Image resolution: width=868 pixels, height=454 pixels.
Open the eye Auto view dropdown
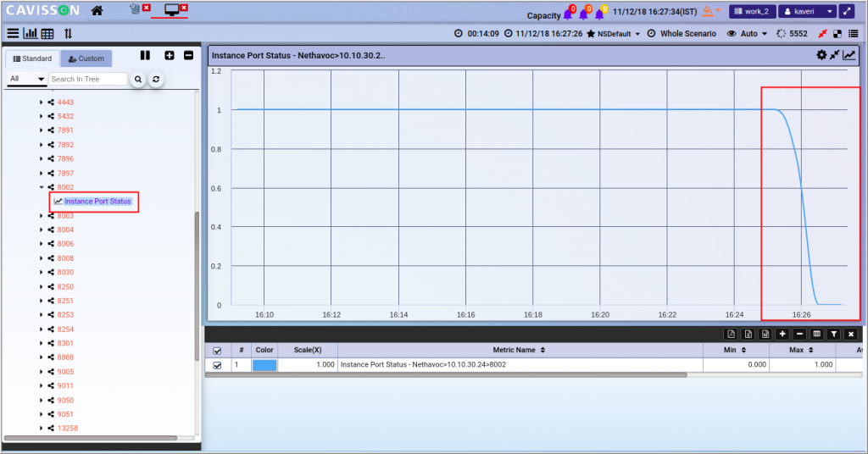(748, 34)
